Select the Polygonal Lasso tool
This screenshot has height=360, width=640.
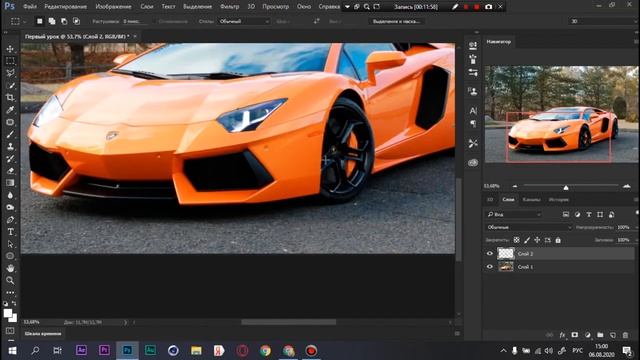point(10,73)
